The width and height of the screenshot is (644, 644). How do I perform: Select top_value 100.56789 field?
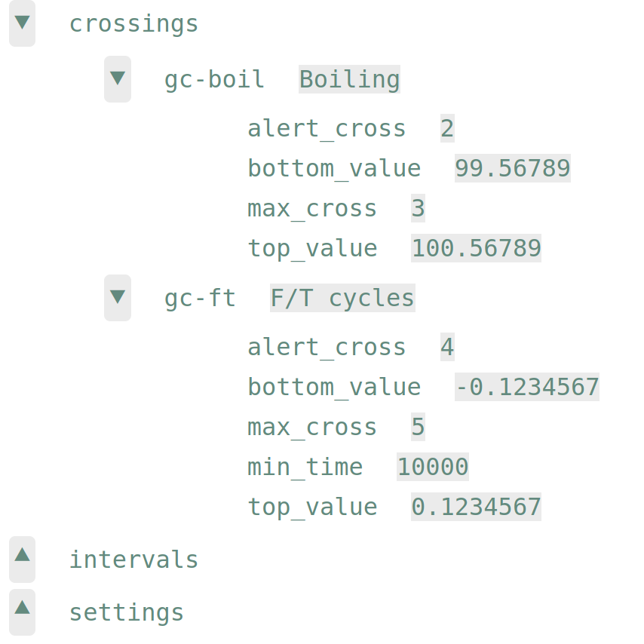coord(476,248)
